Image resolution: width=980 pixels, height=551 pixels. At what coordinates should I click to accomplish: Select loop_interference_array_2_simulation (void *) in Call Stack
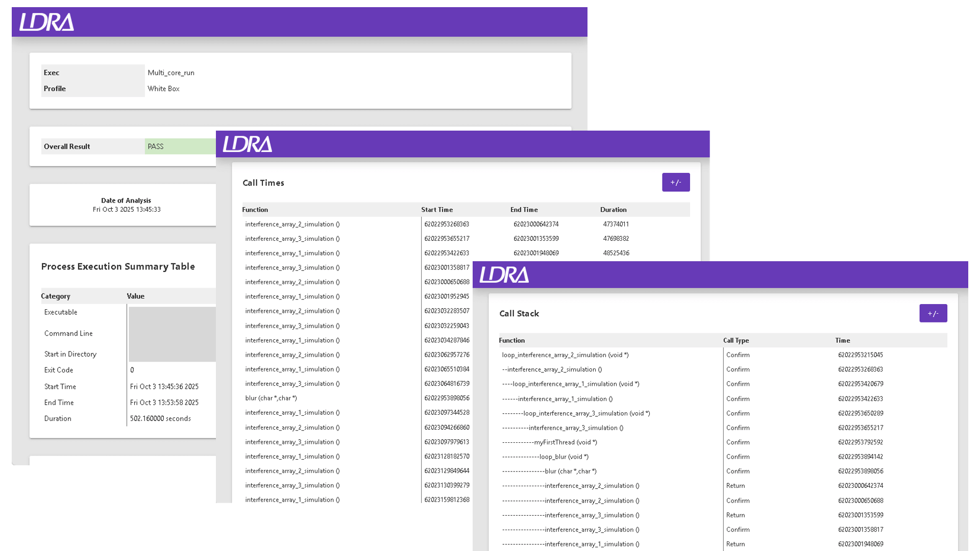pyautogui.click(x=565, y=355)
